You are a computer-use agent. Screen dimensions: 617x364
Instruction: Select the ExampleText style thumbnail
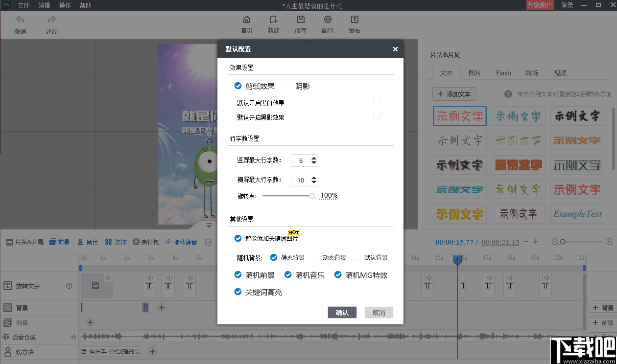pos(577,214)
